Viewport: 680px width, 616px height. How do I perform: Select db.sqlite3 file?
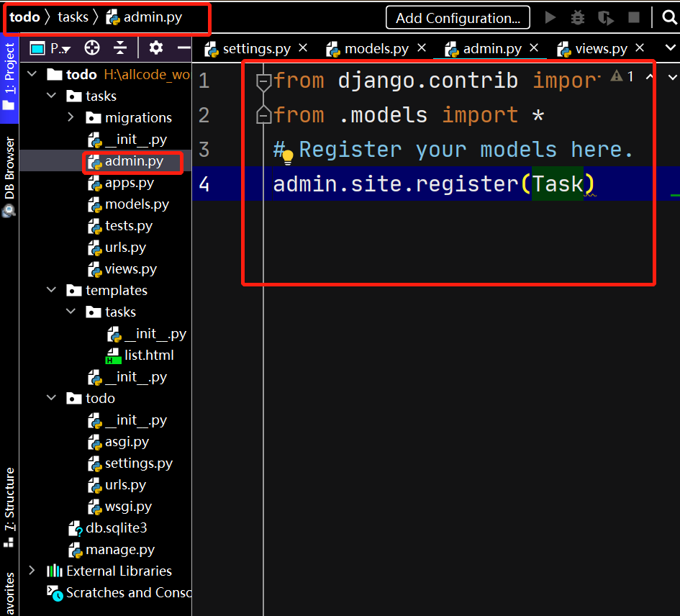(x=107, y=528)
